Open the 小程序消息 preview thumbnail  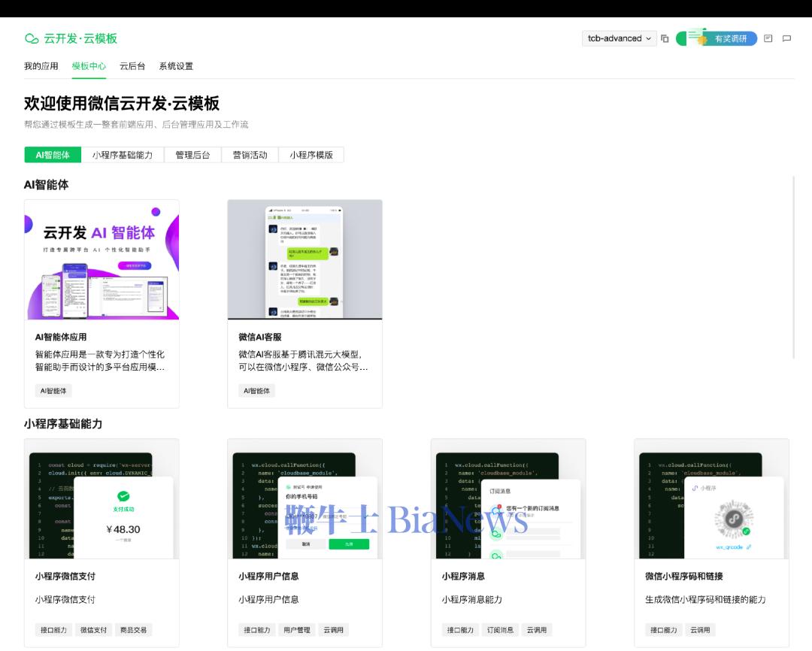(x=508, y=498)
